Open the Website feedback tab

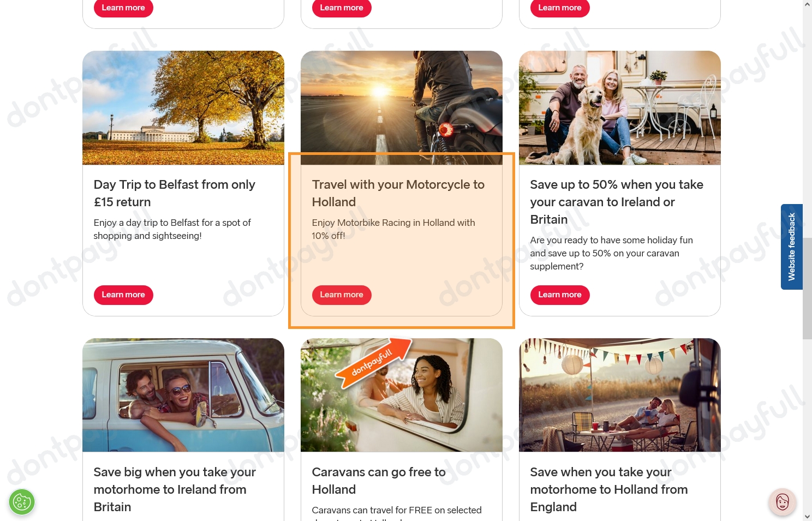point(791,247)
